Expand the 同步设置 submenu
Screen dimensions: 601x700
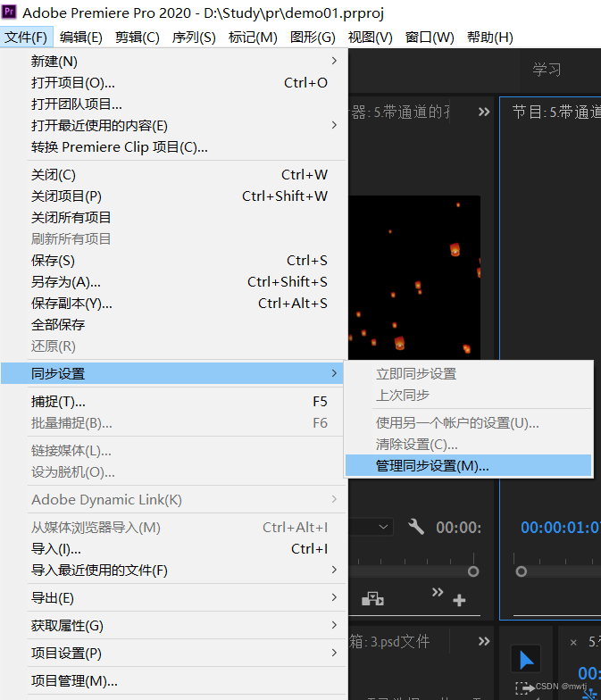coord(172,373)
